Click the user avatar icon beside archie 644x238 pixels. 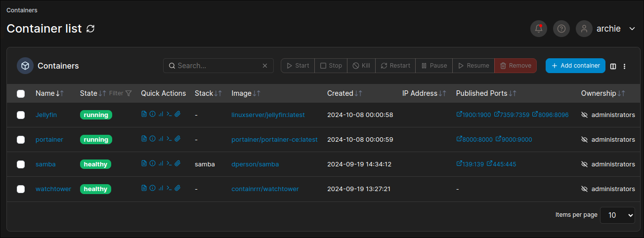(584, 29)
